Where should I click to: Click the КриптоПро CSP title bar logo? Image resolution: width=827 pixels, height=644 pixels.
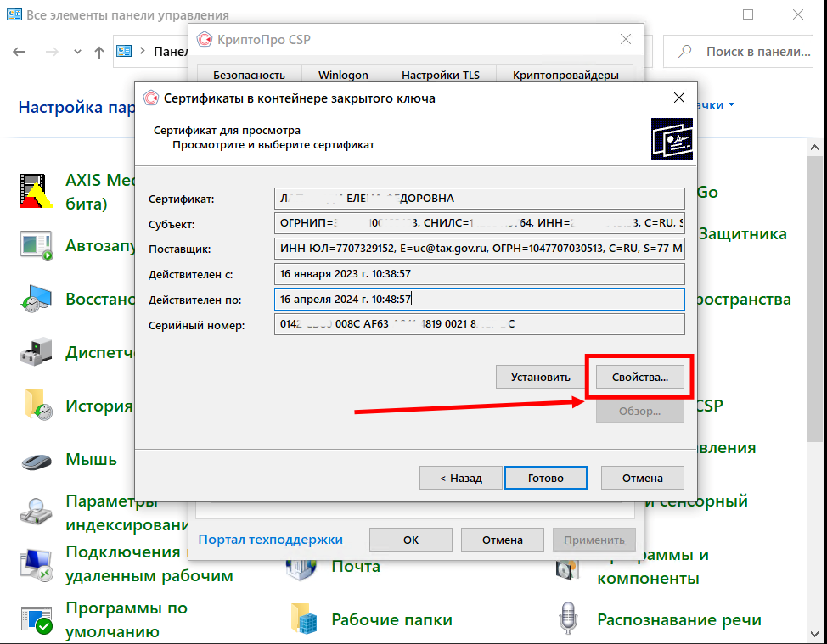pyautogui.click(x=204, y=40)
